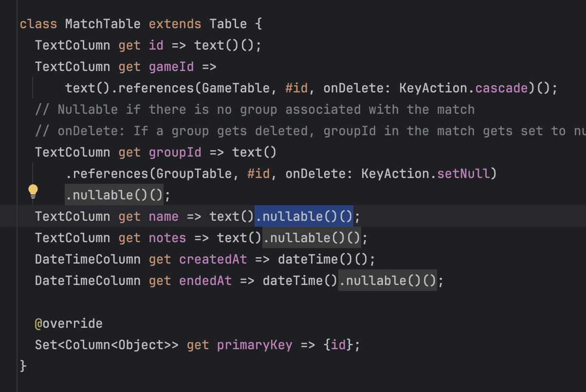Click the comment about nullable group

(255, 109)
